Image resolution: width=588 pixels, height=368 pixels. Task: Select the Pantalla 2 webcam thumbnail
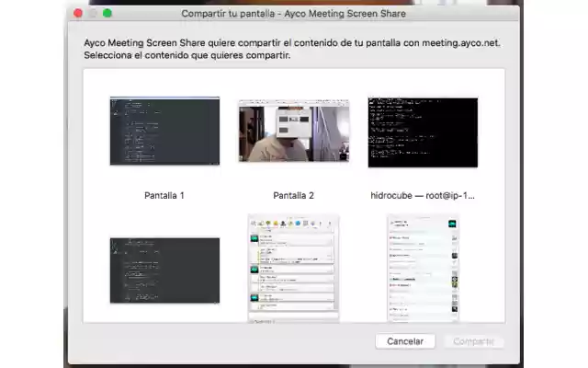point(294,131)
